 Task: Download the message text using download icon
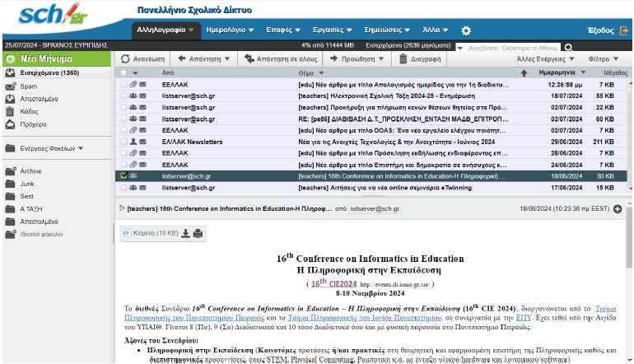pyautogui.click(x=185, y=233)
